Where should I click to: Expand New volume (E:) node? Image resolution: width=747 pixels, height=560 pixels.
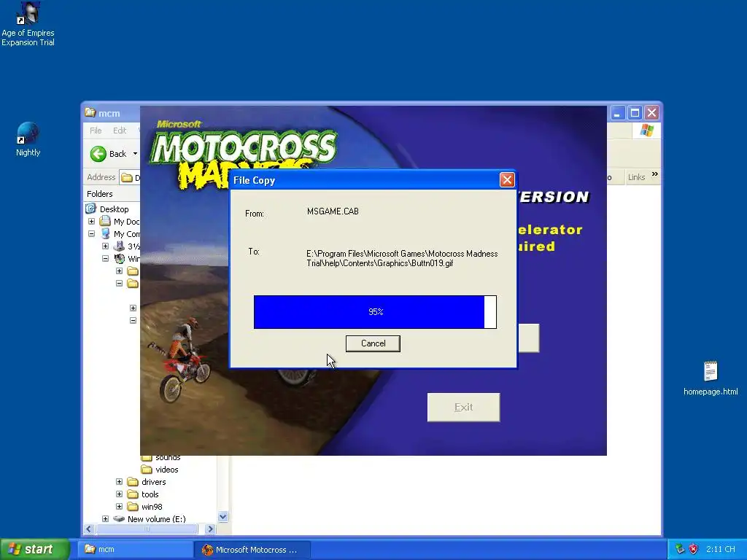[105, 519]
